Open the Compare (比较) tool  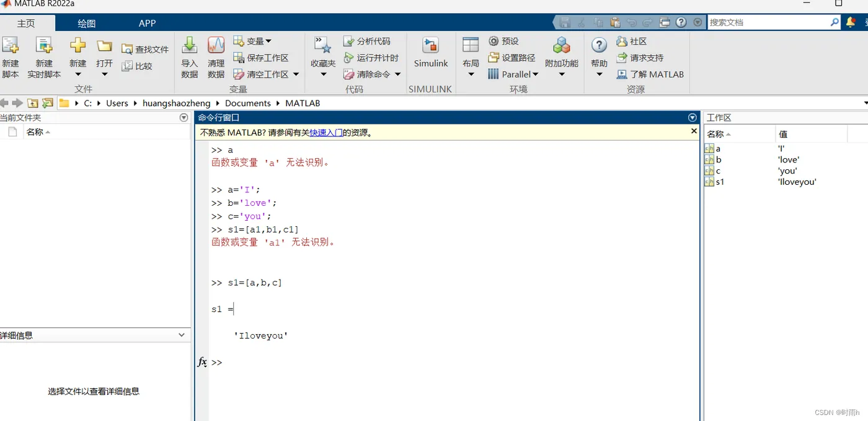click(137, 66)
